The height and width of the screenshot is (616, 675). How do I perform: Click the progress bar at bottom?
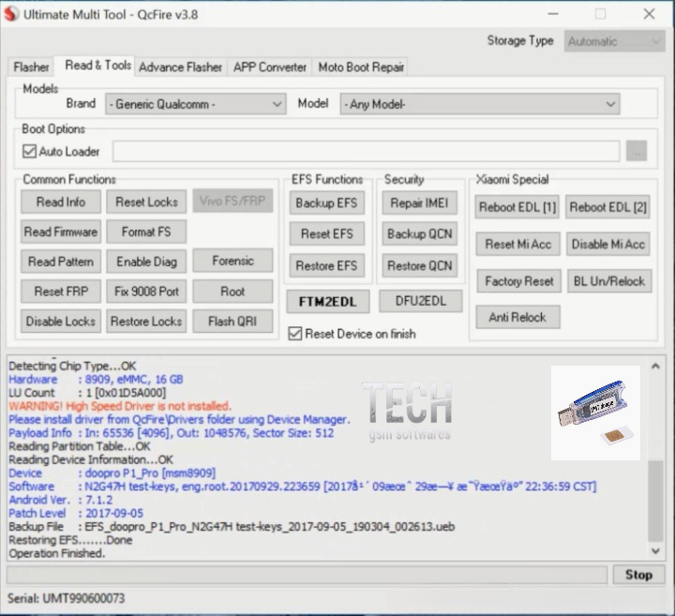point(307,575)
